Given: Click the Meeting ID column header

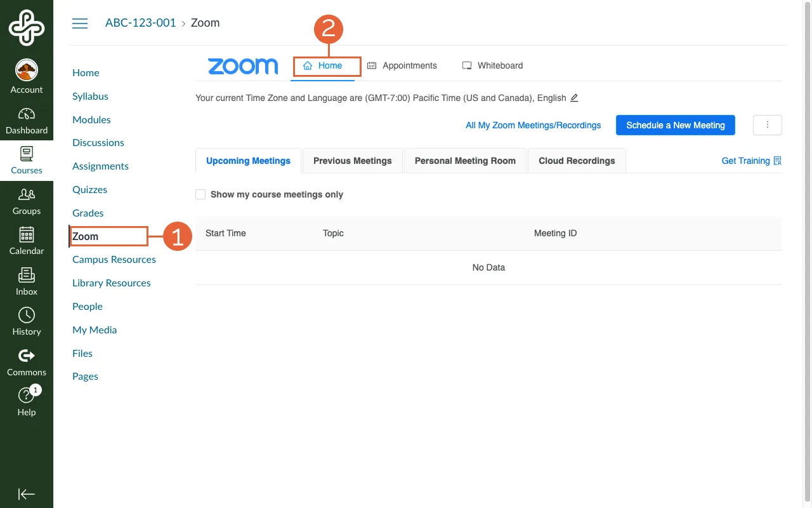Looking at the screenshot, I should (555, 233).
